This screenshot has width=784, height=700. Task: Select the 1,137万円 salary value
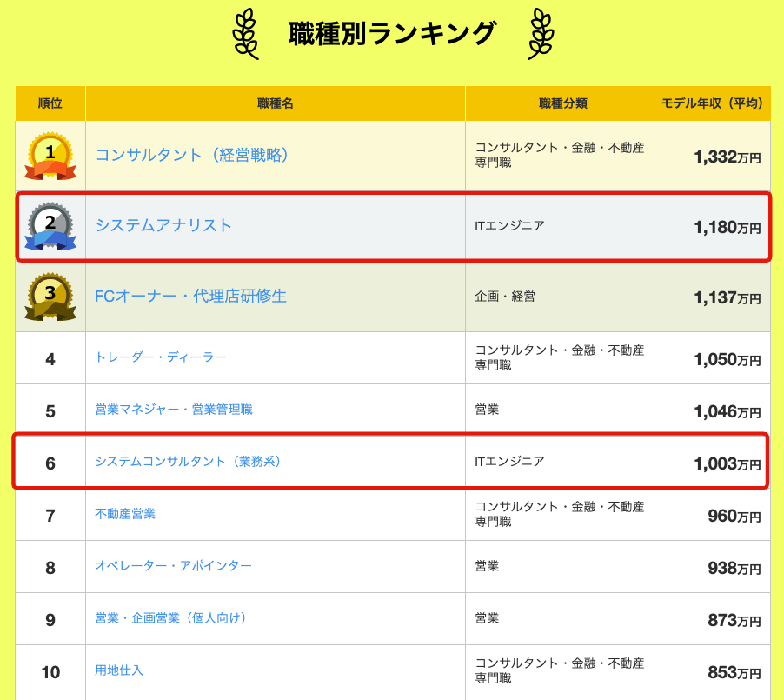(728, 298)
